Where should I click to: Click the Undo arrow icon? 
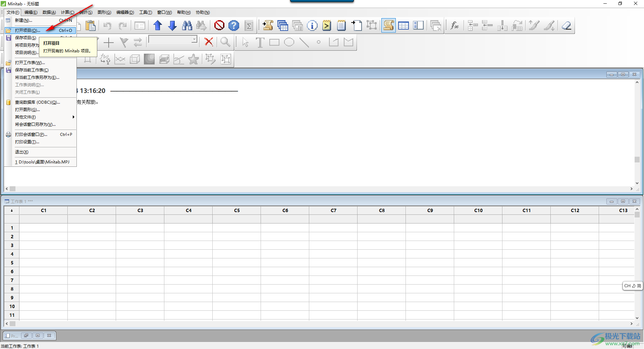pyautogui.click(x=107, y=26)
